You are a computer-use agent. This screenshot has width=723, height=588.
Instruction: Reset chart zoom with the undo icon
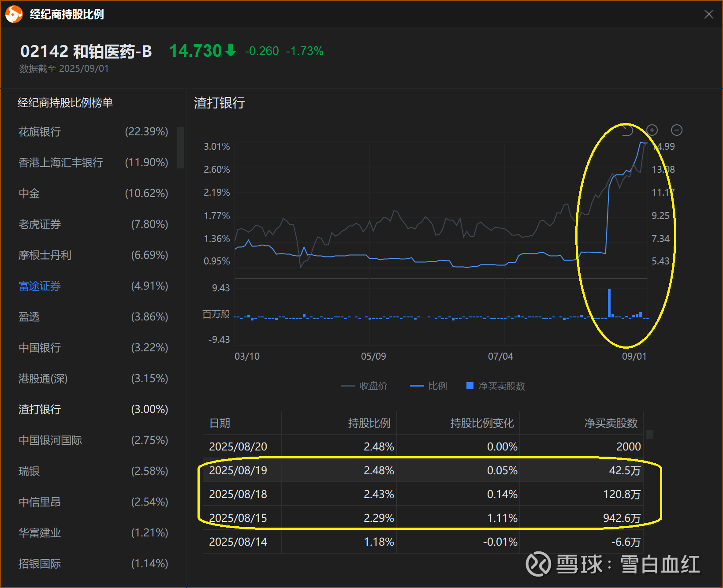628,130
